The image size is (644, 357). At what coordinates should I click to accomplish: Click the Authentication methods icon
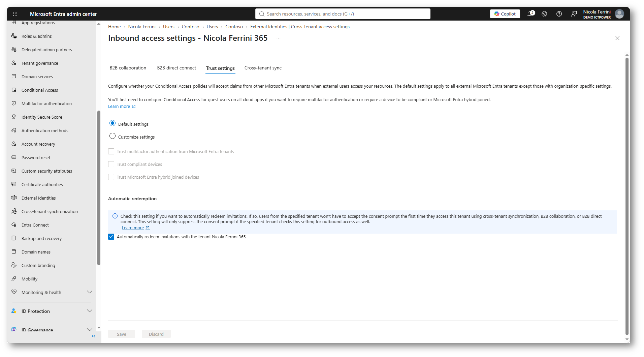coord(14,130)
